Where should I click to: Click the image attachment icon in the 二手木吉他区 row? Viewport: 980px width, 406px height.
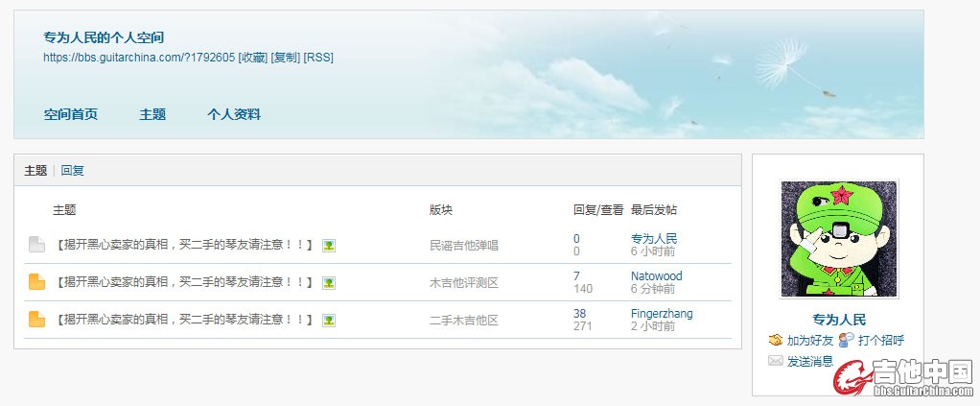tap(329, 320)
